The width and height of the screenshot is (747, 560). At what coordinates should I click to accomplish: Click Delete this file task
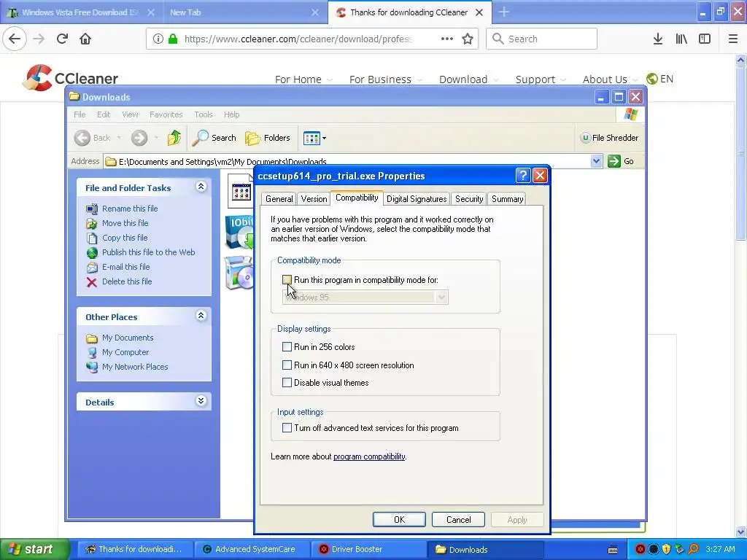pos(119,281)
